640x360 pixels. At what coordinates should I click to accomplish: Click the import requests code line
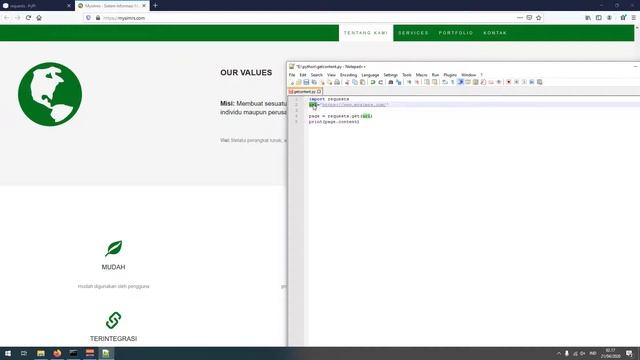coord(329,99)
